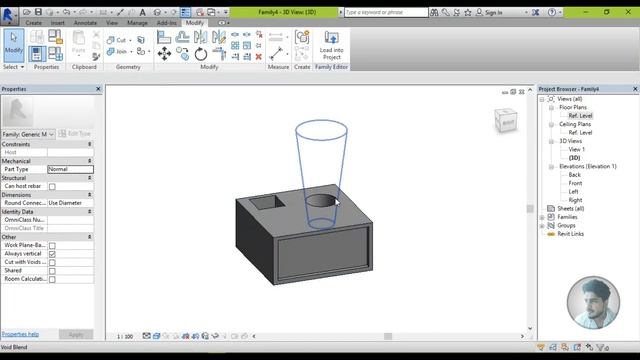The image size is (640, 360).
Task: Toggle the Work Plane-Based checkbox
Action: tap(52, 246)
